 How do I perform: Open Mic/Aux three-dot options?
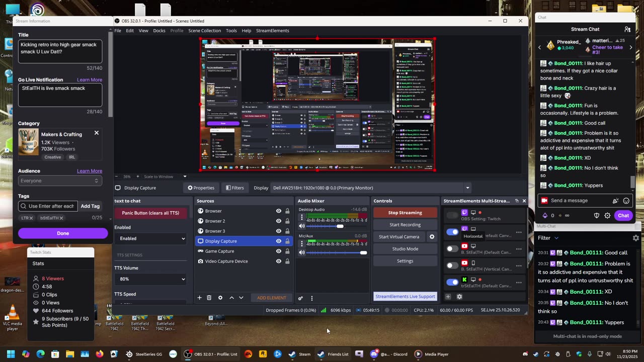tap(302, 244)
